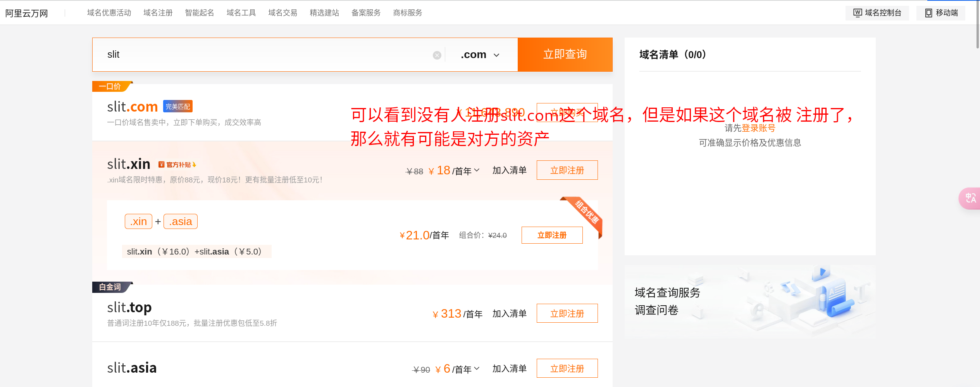Register slit.asia with 立即注册
Screen dimensions: 980x387
click(567, 368)
